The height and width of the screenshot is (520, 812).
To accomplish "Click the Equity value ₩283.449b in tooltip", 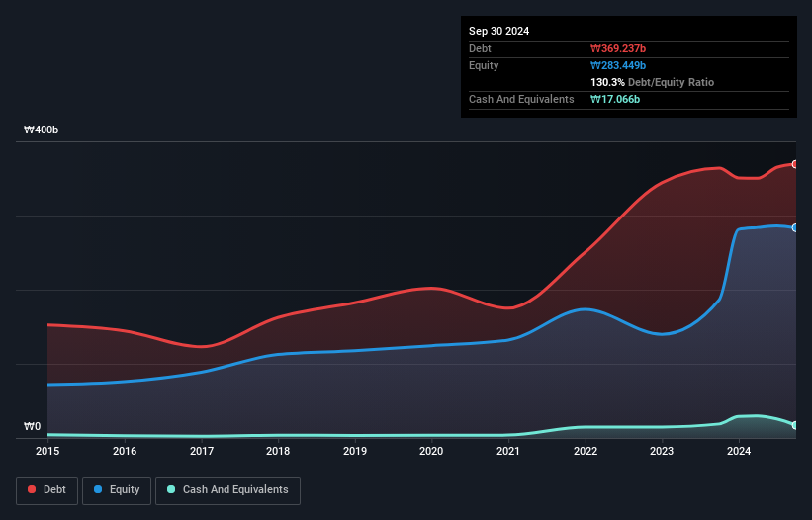I will click(618, 65).
